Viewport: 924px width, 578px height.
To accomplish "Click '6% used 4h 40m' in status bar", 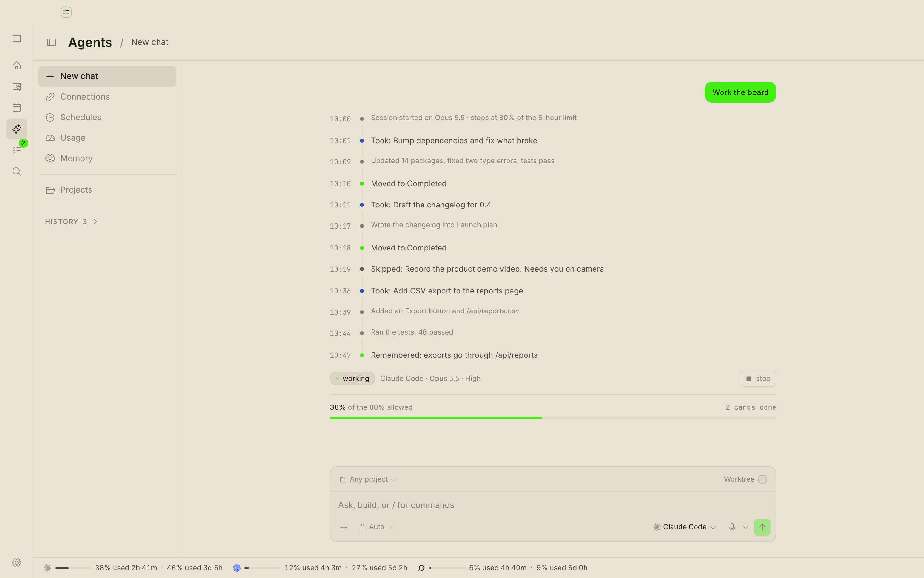I will coord(498,568).
